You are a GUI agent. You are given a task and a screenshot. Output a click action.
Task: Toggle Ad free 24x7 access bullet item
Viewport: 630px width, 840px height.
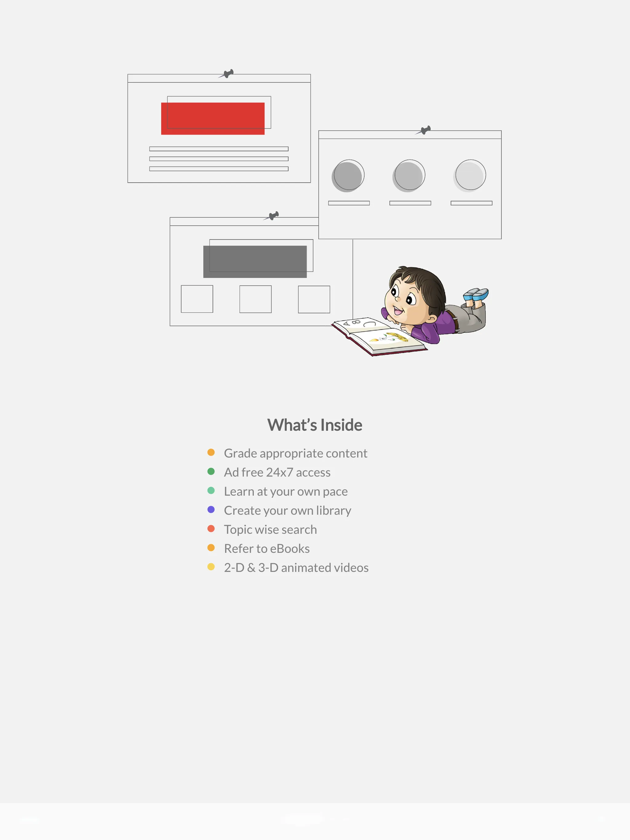(278, 472)
